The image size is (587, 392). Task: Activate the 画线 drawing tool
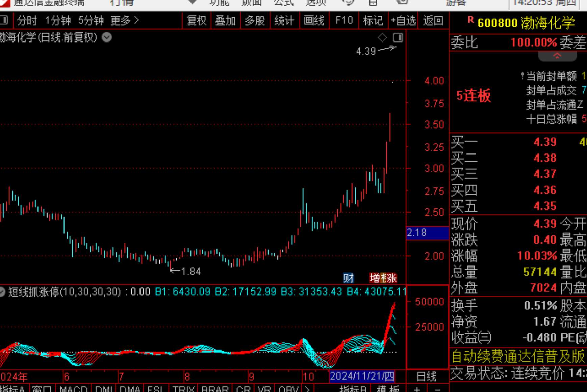(314, 21)
